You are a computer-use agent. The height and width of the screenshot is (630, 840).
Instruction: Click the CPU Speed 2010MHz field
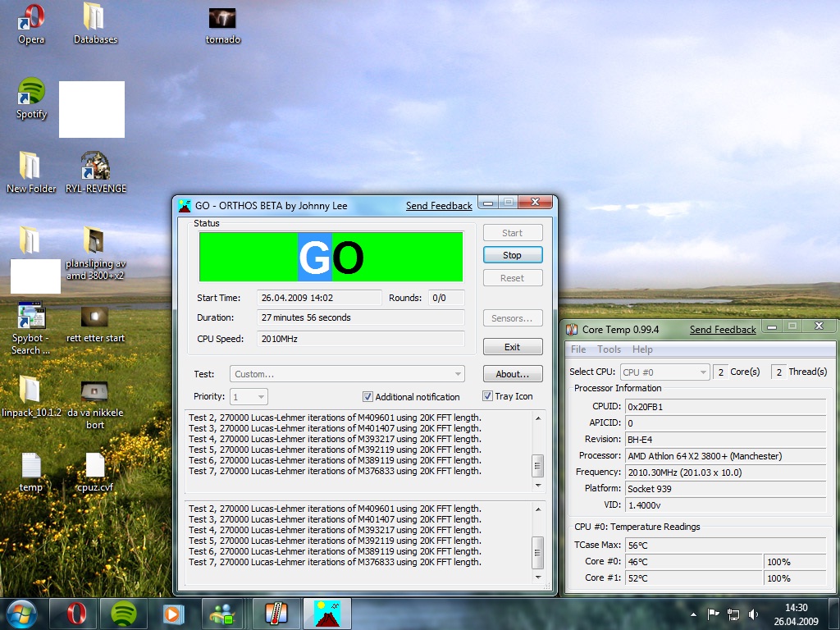coord(361,339)
